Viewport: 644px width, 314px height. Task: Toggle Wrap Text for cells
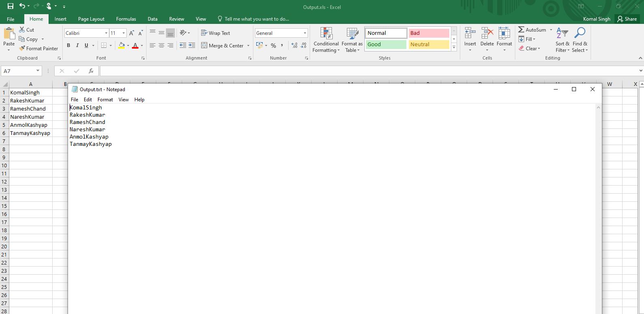[215, 33]
